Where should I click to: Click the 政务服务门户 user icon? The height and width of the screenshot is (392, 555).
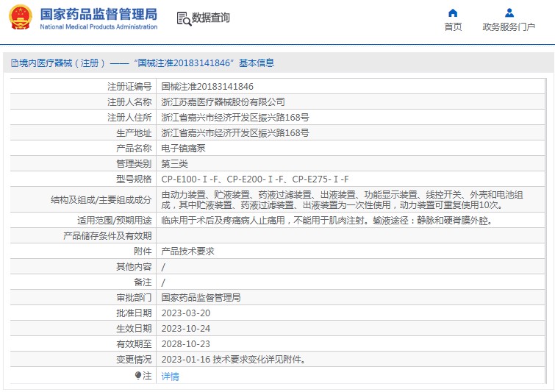tap(509, 13)
